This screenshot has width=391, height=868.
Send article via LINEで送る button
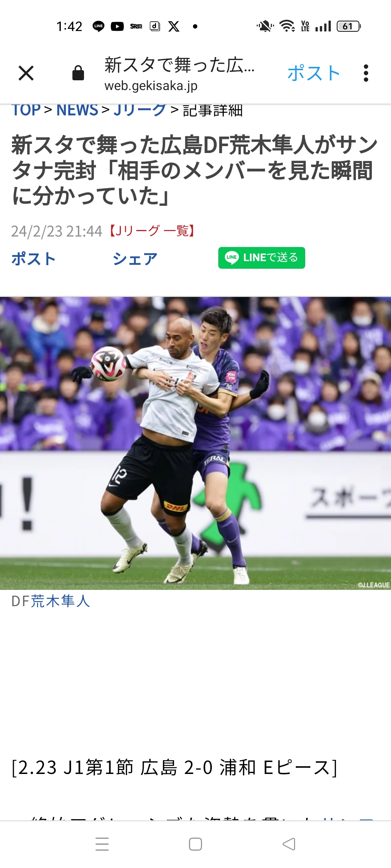pyautogui.click(x=262, y=258)
